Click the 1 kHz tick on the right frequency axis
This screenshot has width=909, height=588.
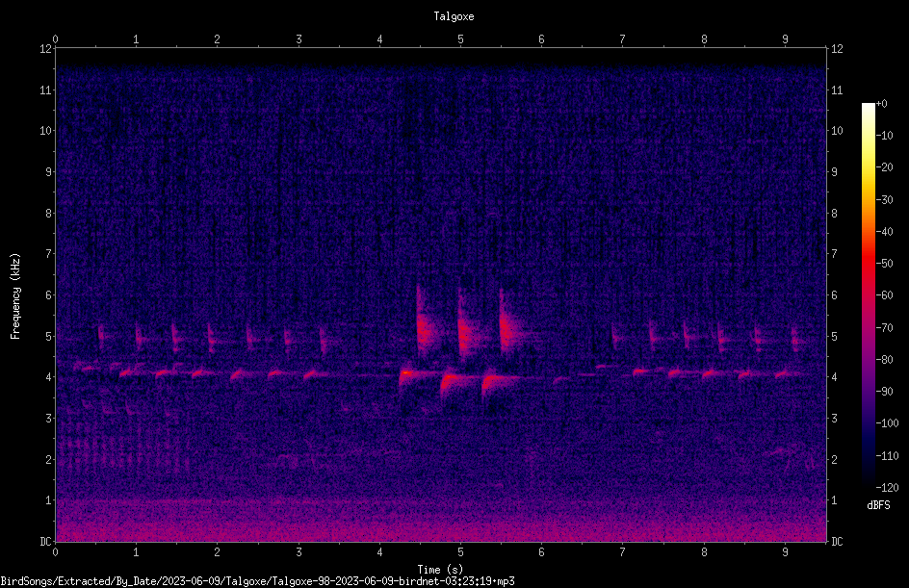coord(834,500)
